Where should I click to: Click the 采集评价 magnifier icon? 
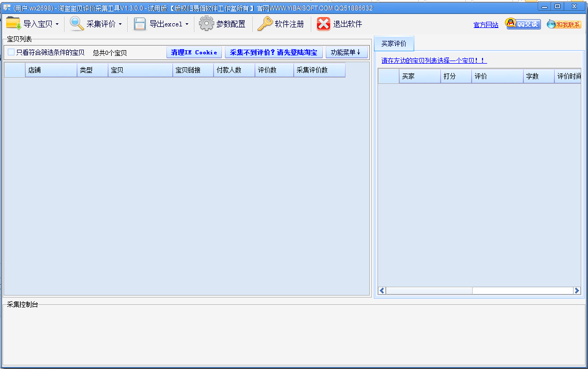[77, 24]
